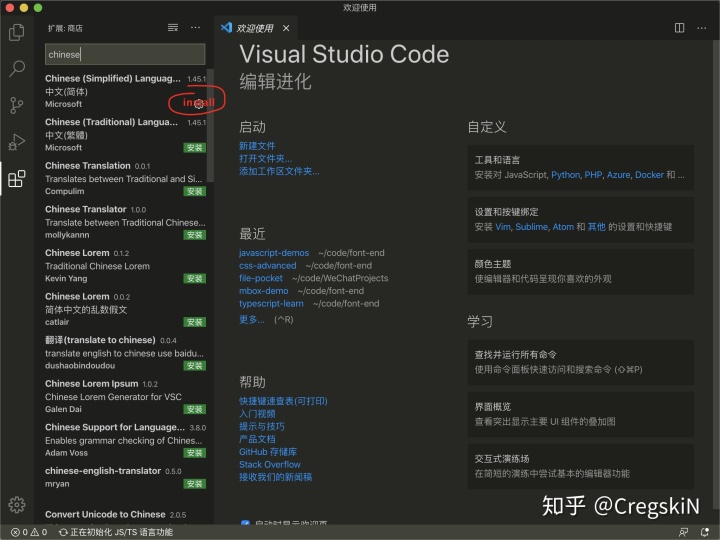Install Docker support link
The image size is (720, 540).
pos(649,175)
